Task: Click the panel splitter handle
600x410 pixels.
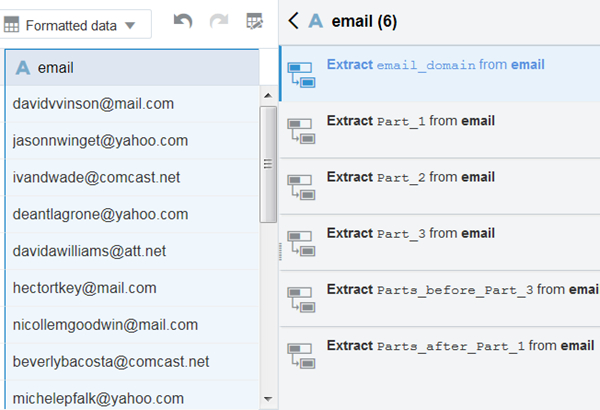Action: [278, 252]
